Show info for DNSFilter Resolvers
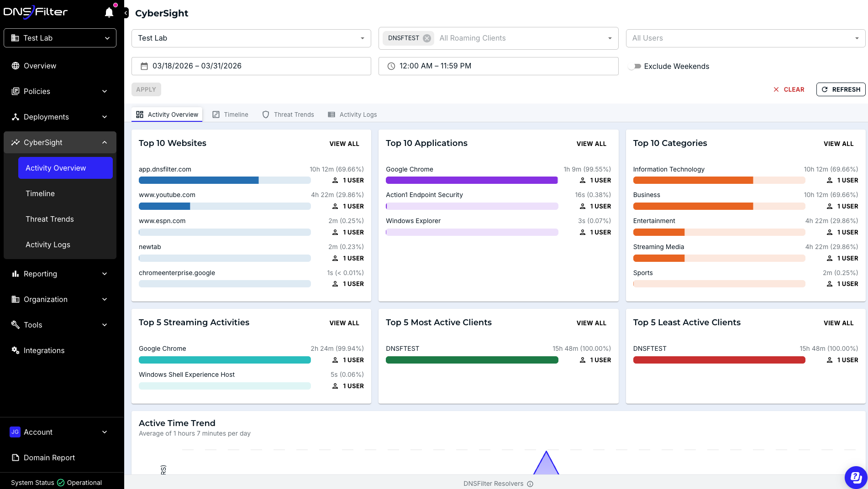The image size is (868, 489). click(x=530, y=484)
